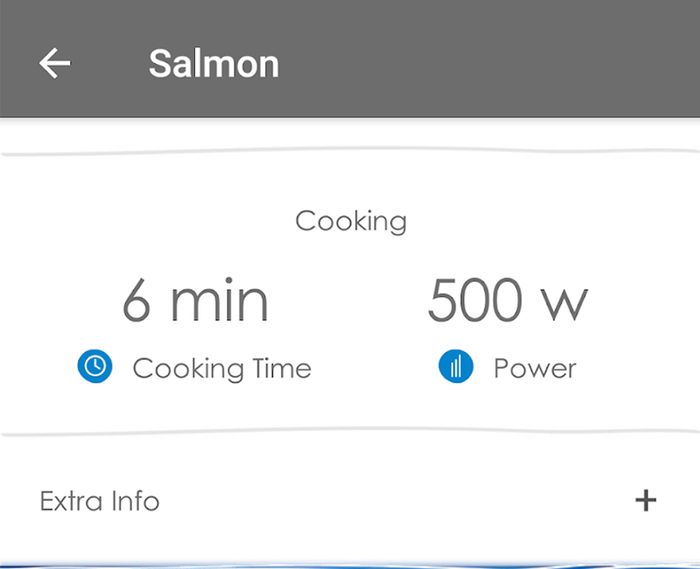Click the "Salmon" page title

213,63
